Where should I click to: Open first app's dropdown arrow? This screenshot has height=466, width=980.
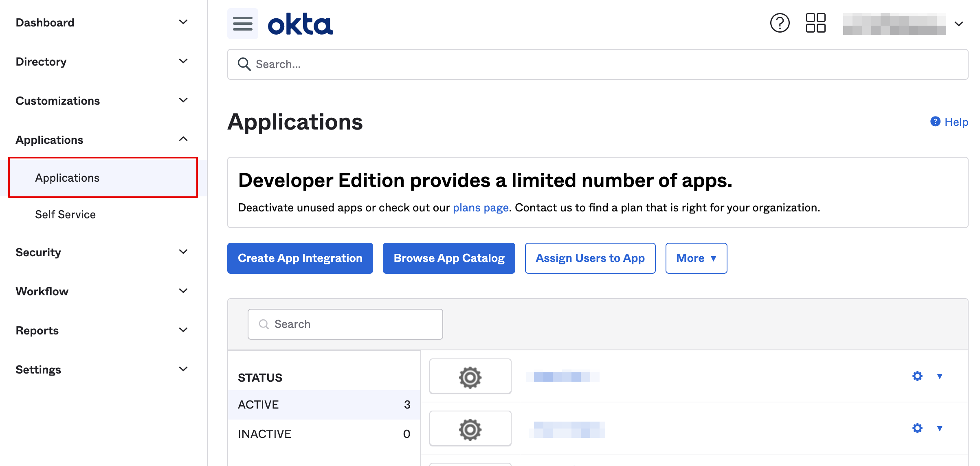tap(940, 376)
